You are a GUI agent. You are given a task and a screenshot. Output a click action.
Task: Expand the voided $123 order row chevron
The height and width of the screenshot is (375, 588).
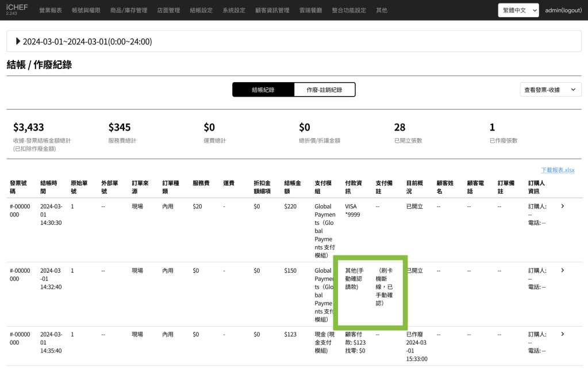click(x=562, y=334)
